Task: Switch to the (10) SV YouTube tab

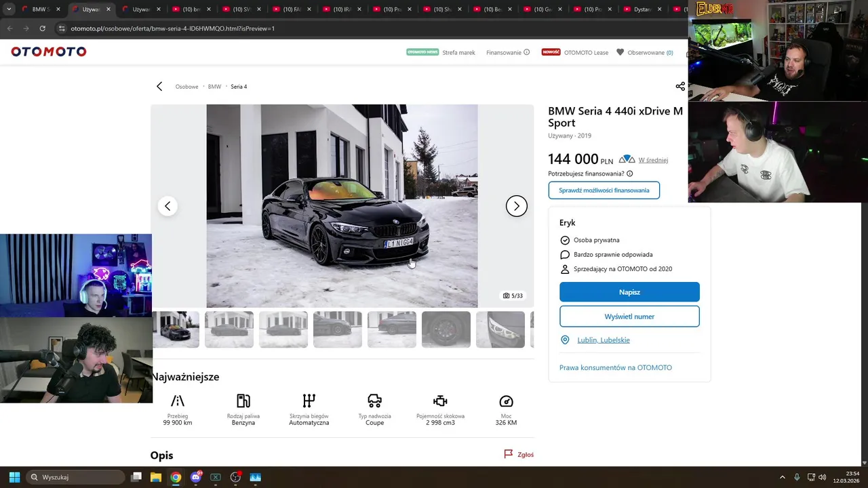Action: pos(241,9)
